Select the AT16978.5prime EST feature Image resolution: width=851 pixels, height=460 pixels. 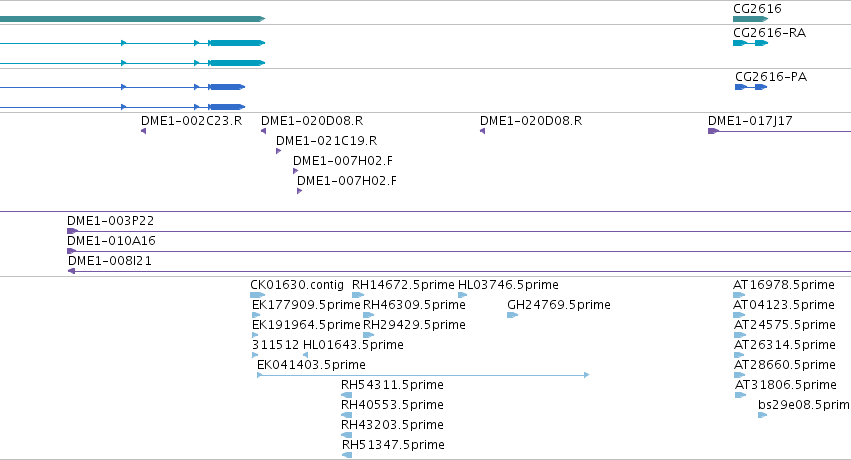(739, 295)
